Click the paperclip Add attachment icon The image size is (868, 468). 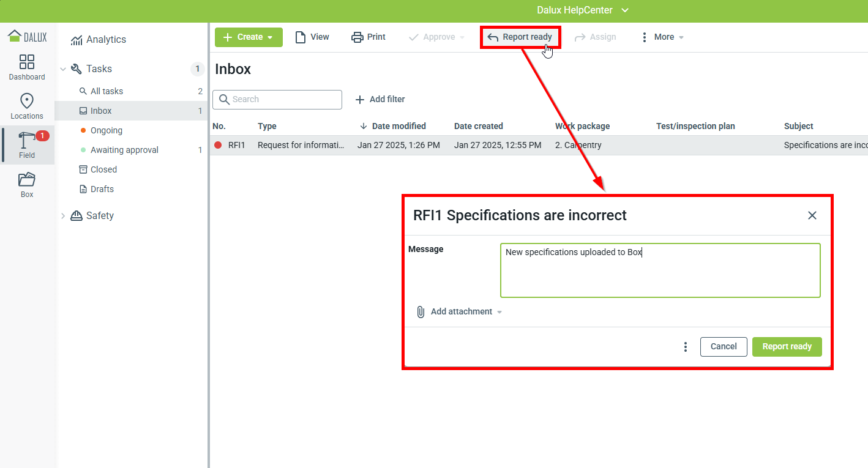pos(421,312)
